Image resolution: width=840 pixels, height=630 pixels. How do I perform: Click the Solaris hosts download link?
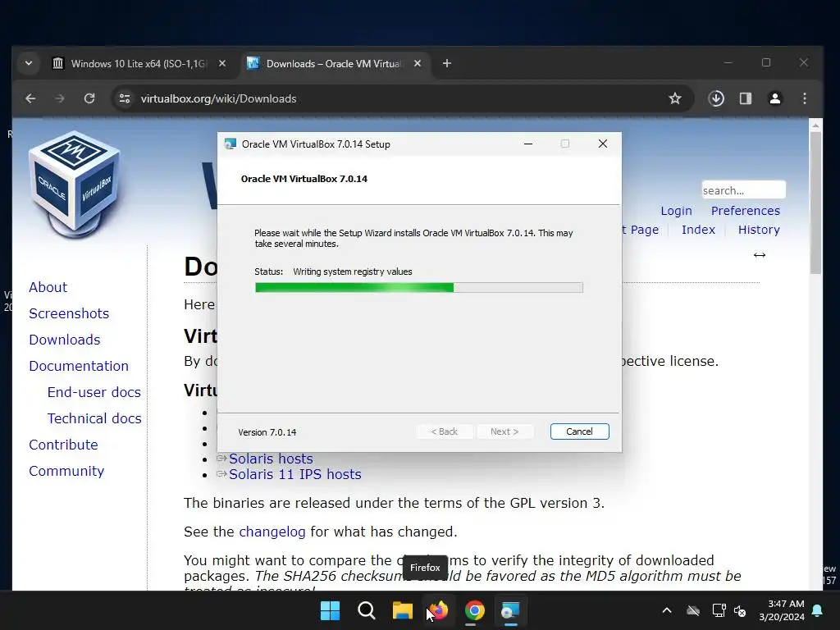[271, 459]
